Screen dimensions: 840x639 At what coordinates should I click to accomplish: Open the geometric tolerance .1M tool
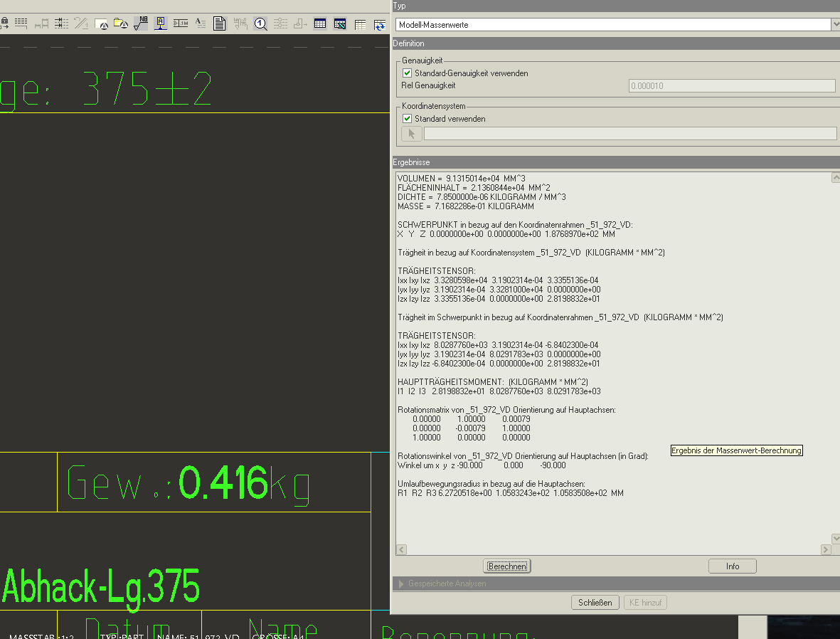(181, 23)
